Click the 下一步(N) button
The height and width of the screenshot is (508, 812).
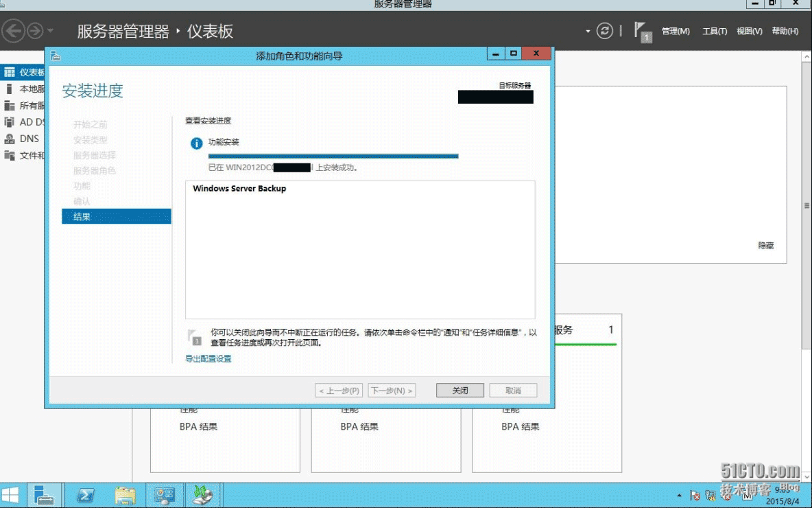tap(392, 391)
